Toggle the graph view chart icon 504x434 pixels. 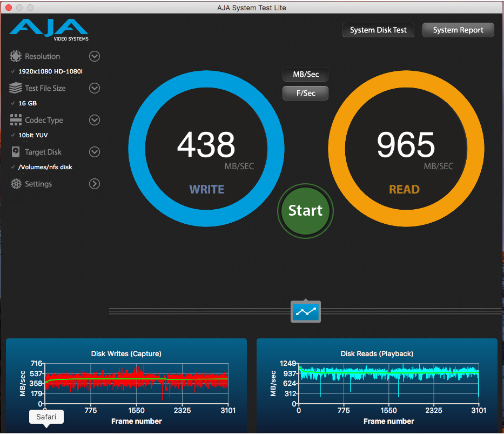[306, 311]
